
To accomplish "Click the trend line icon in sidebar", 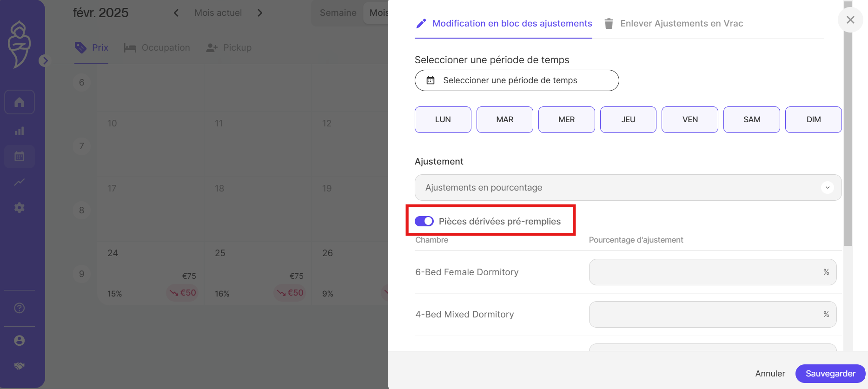I will (20, 182).
